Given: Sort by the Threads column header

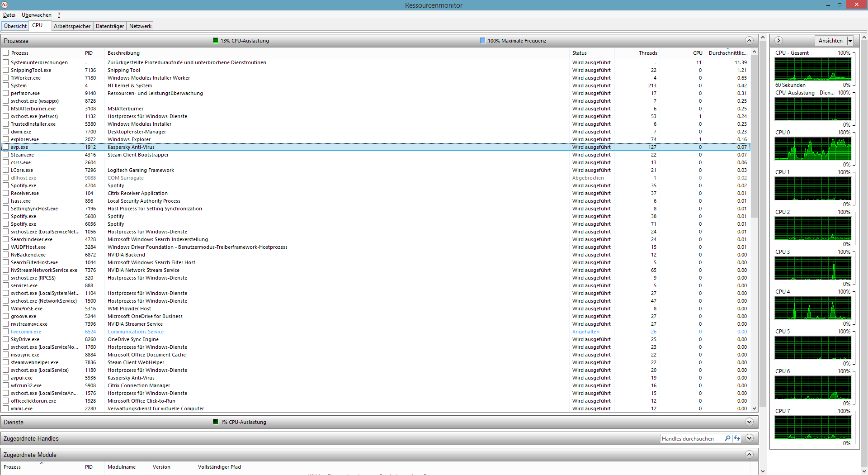Looking at the screenshot, I should coord(637,53).
